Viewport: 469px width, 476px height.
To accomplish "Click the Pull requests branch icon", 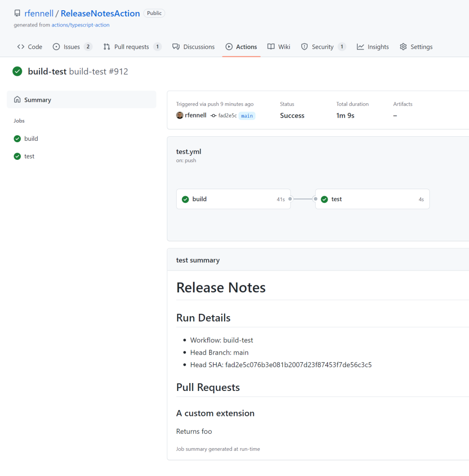I will (106, 47).
